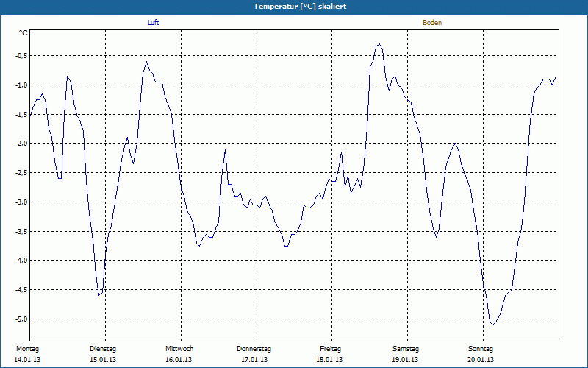Click the -3,5 axis value
Image resolution: width=588 pixels, height=368 pixels.
tap(21, 231)
